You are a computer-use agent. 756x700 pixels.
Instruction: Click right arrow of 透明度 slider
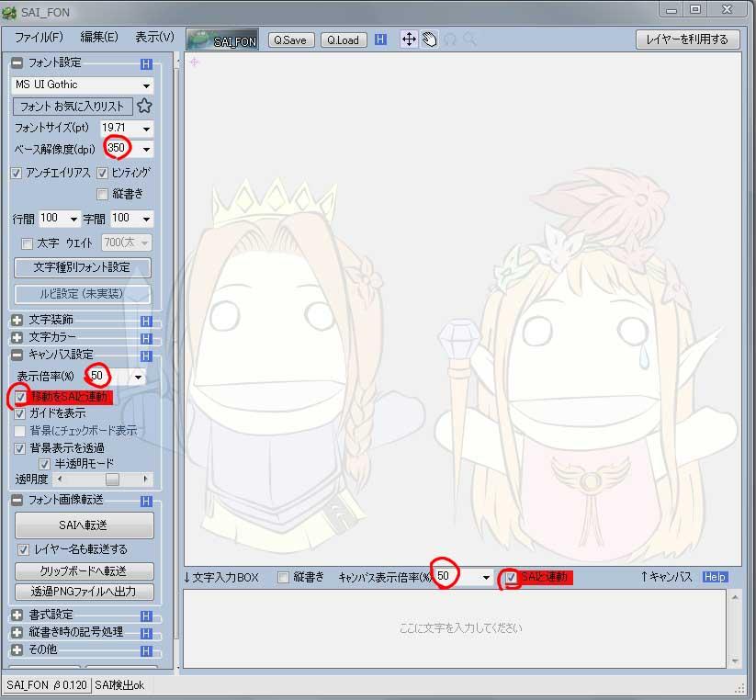(x=145, y=480)
